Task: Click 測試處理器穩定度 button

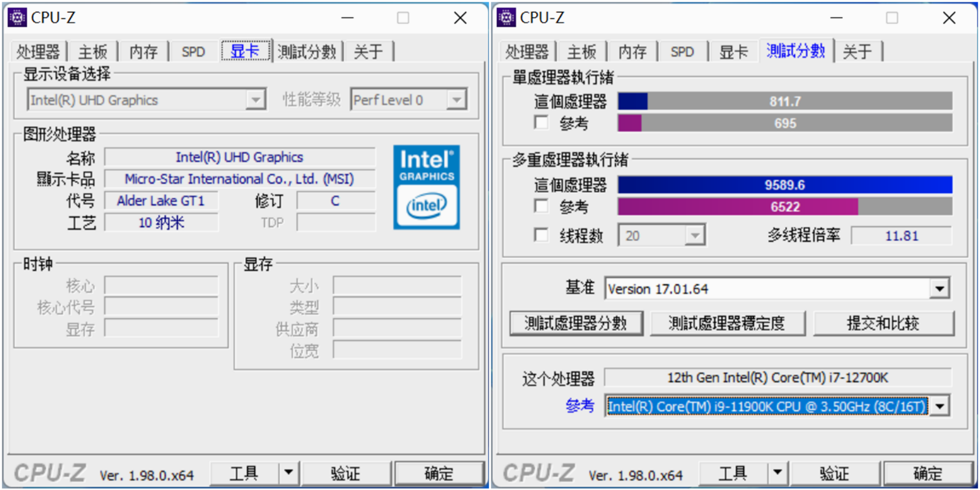Action: click(727, 323)
